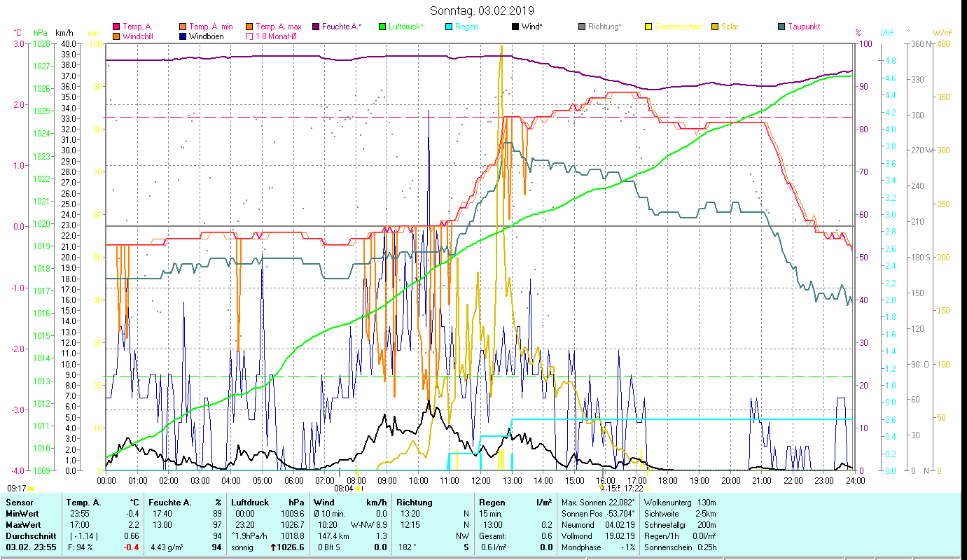Click the upward pressure trend arrow
Screen dimensions: 967x560
272,547
